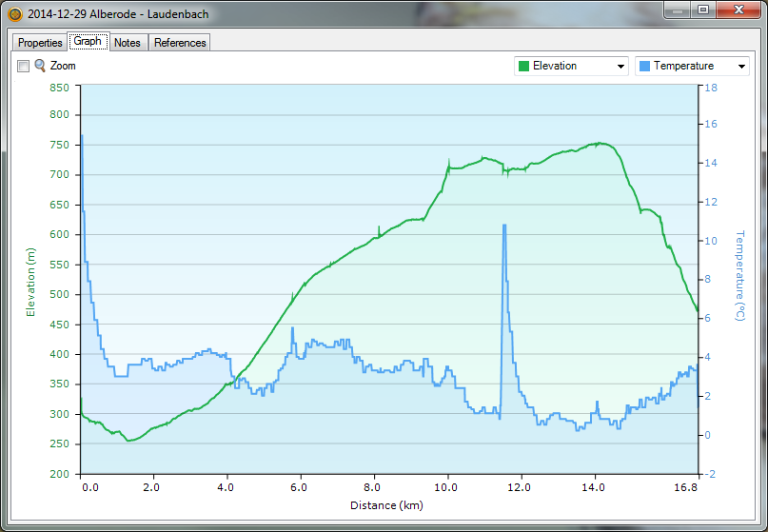Open the Notes tab

[128, 43]
